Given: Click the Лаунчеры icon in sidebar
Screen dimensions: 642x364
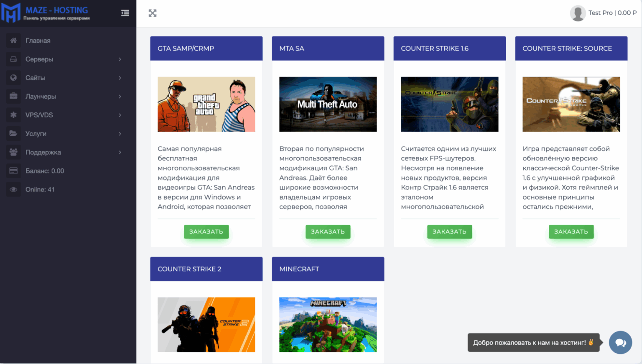Looking at the screenshot, I should pos(13,96).
